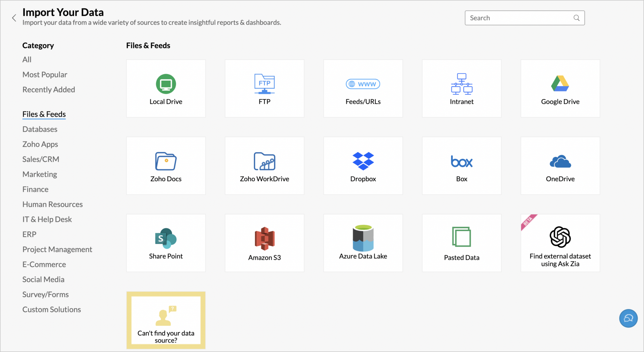The width and height of the screenshot is (644, 352).
Task: Choose Amazon S3 as data source
Action: click(264, 243)
